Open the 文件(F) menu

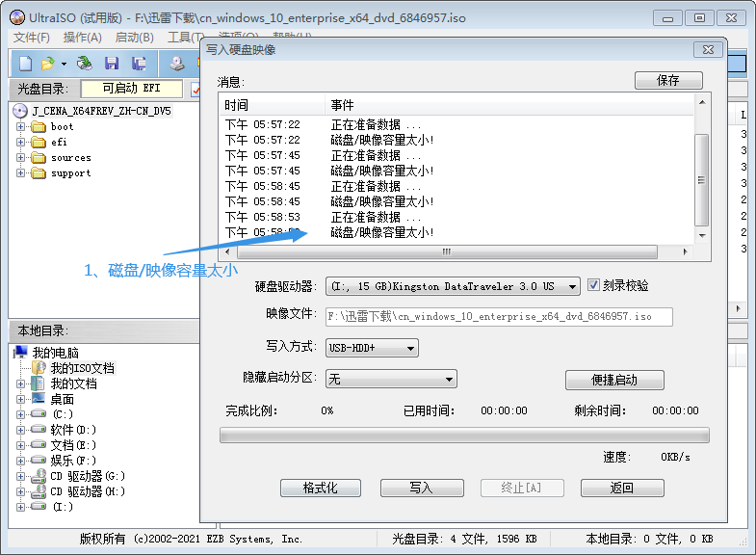point(32,38)
